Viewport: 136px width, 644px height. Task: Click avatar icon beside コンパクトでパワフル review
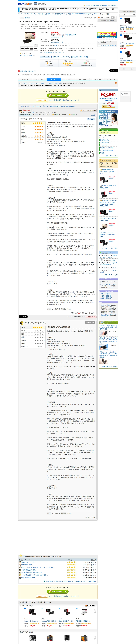[20, 562]
